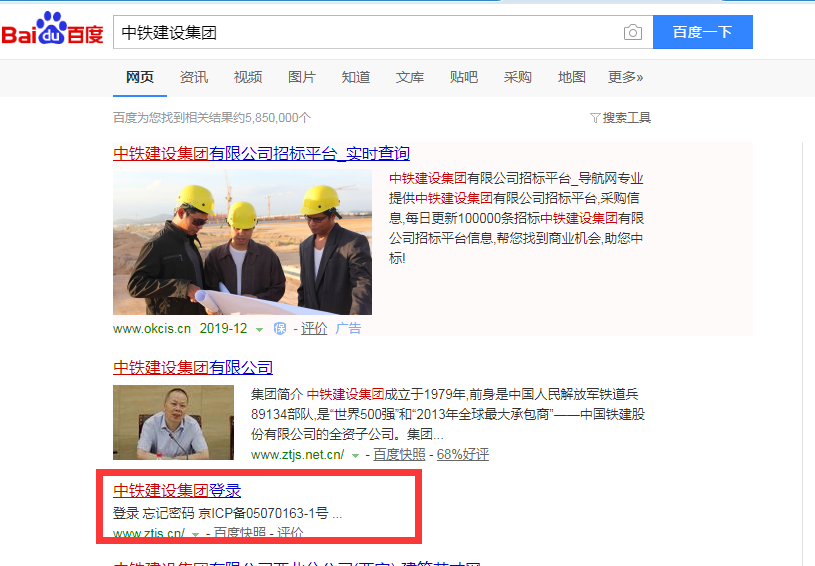Expand dropdown arrow after www.ztjs.cn/

(195, 534)
